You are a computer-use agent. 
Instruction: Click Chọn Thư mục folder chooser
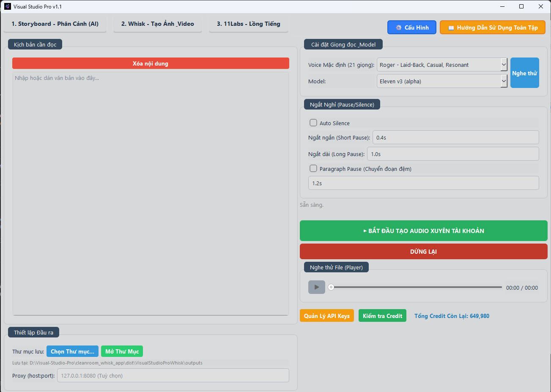point(72,351)
